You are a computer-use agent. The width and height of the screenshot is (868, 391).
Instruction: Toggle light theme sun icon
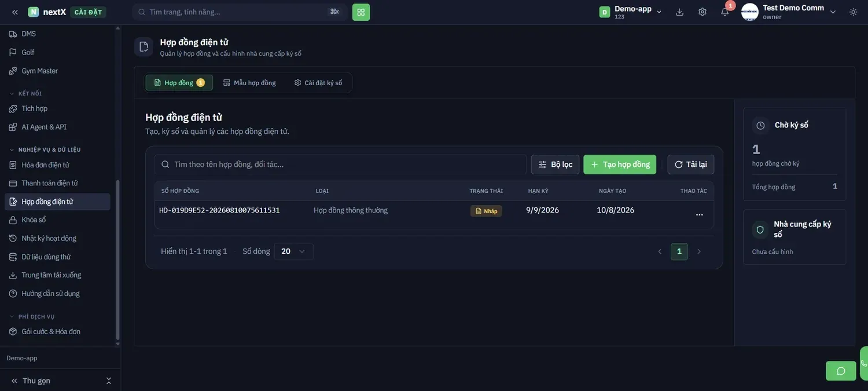click(854, 12)
